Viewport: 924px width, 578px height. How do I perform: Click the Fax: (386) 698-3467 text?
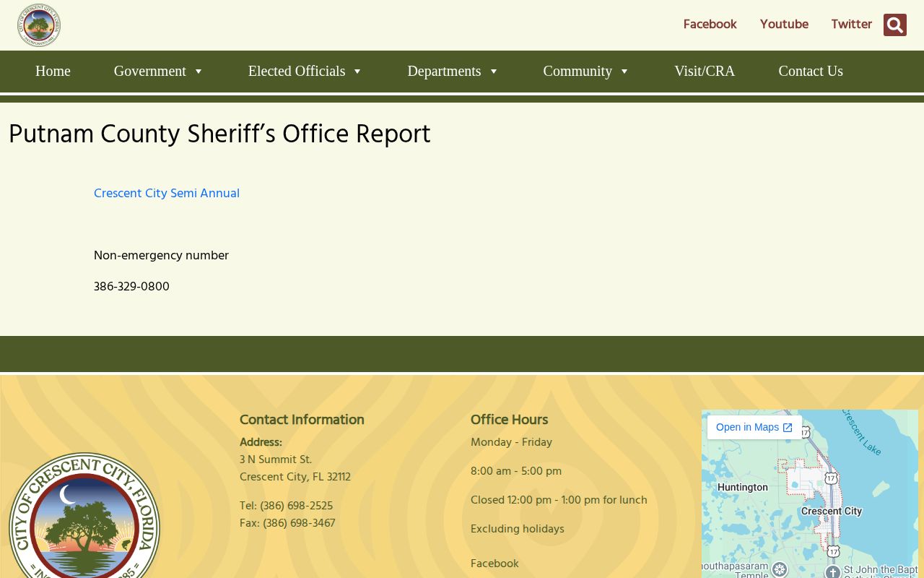point(287,523)
